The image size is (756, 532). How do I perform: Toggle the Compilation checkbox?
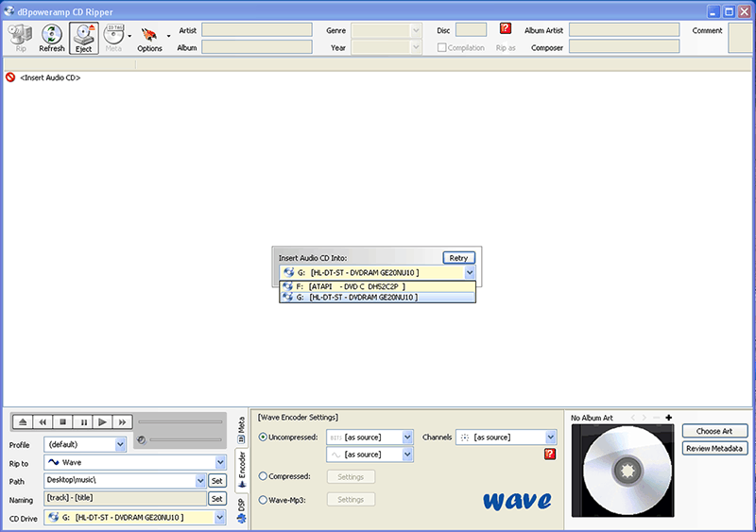click(441, 48)
